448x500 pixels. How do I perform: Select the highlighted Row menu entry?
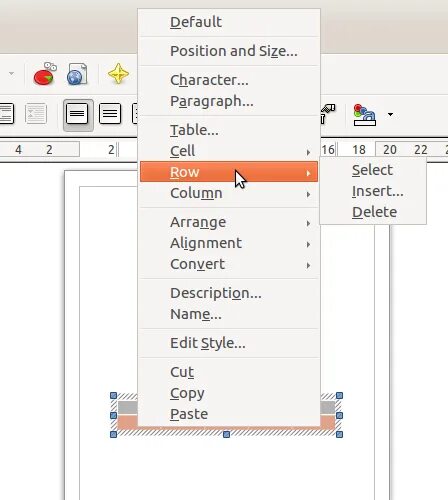[229, 172]
